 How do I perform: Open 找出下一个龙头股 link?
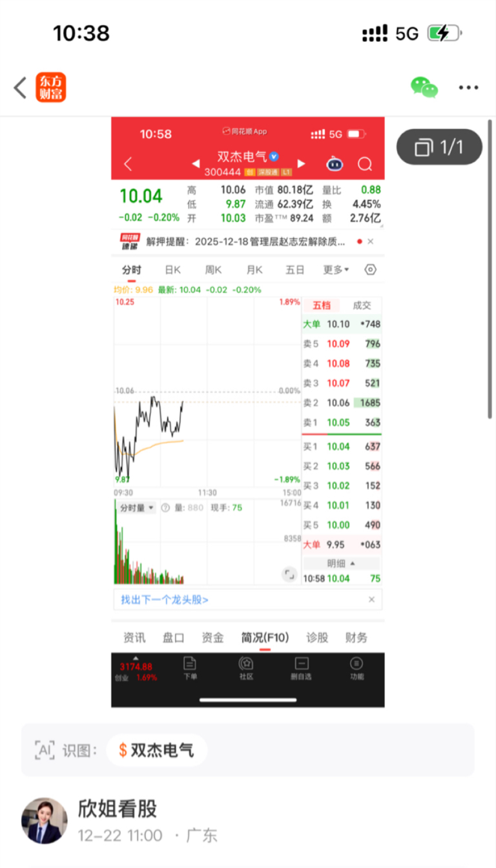click(165, 600)
